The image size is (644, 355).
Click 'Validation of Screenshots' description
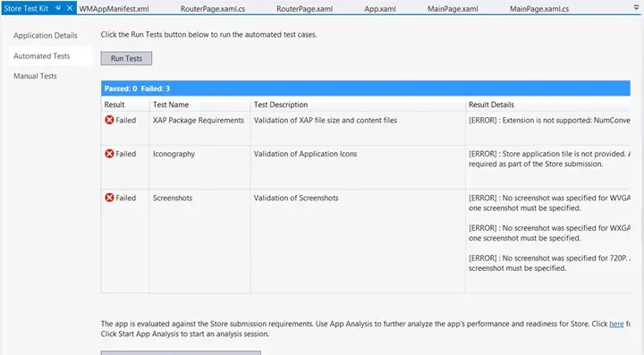(296, 198)
